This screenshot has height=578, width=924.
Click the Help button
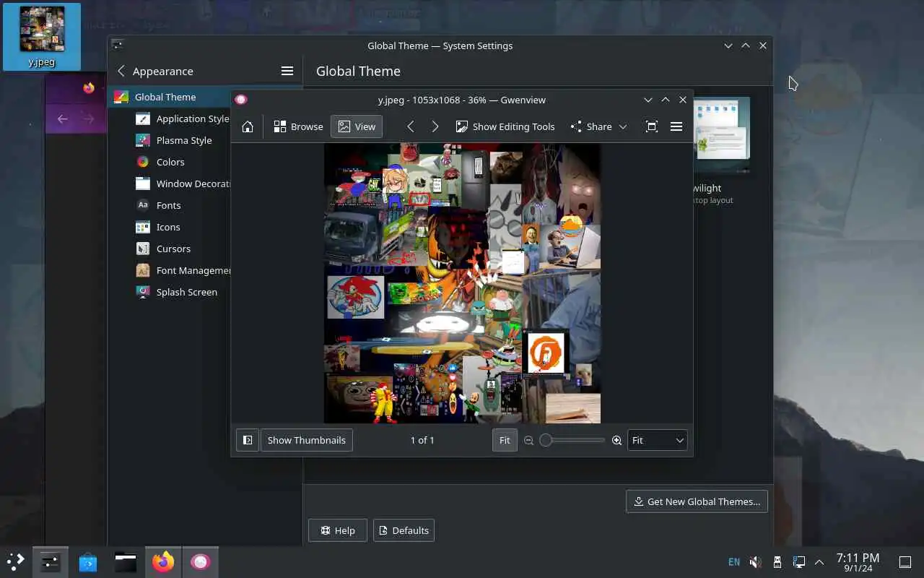tap(337, 530)
